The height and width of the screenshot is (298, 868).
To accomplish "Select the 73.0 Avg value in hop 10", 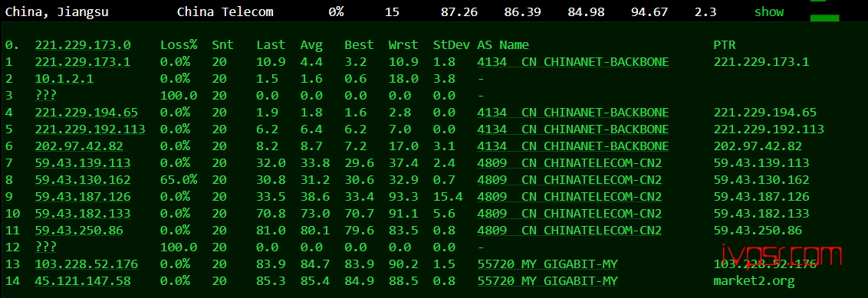I will click(315, 214).
